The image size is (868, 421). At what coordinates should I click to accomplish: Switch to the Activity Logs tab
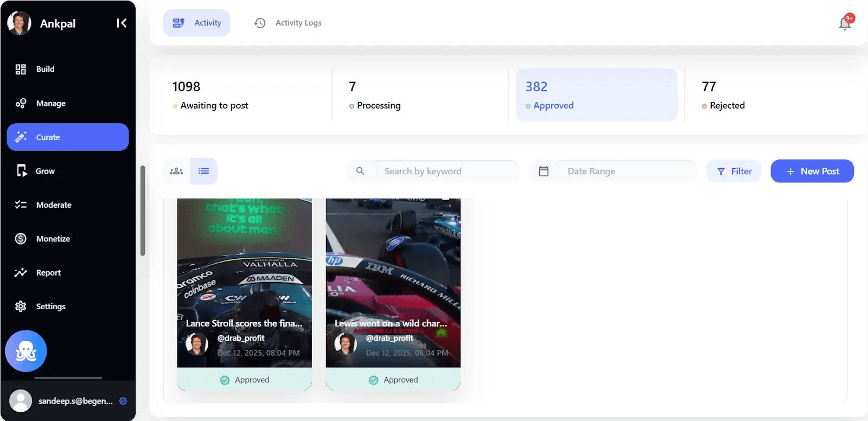(x=288, y=23)
